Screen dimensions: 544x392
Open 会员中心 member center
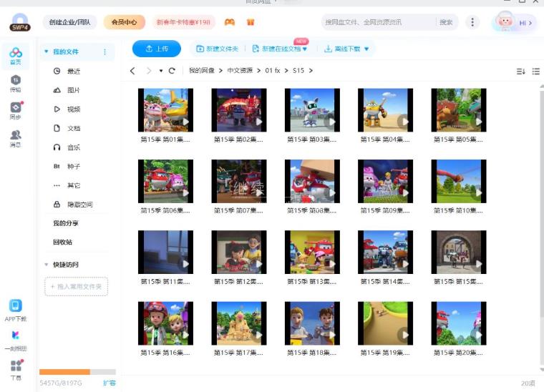pyautogui.click(x=125, y=22)
